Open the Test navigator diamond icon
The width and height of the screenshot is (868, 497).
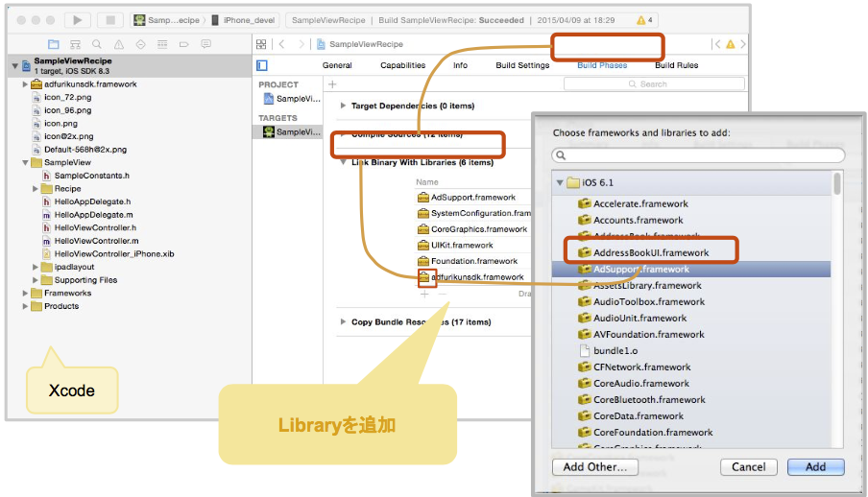click(x=140, y=44)
